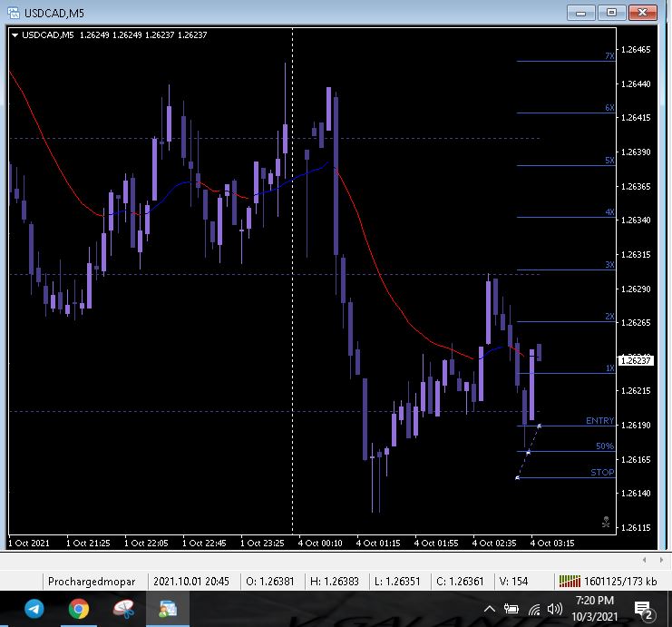Viewport: 672px width, 627px height.
Task: Click tab scroll left arrow
Action: pos(644,560)
